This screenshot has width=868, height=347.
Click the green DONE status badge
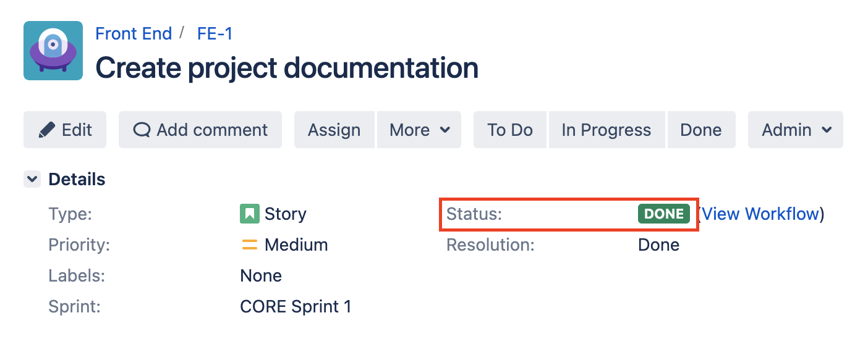(664, 214)
